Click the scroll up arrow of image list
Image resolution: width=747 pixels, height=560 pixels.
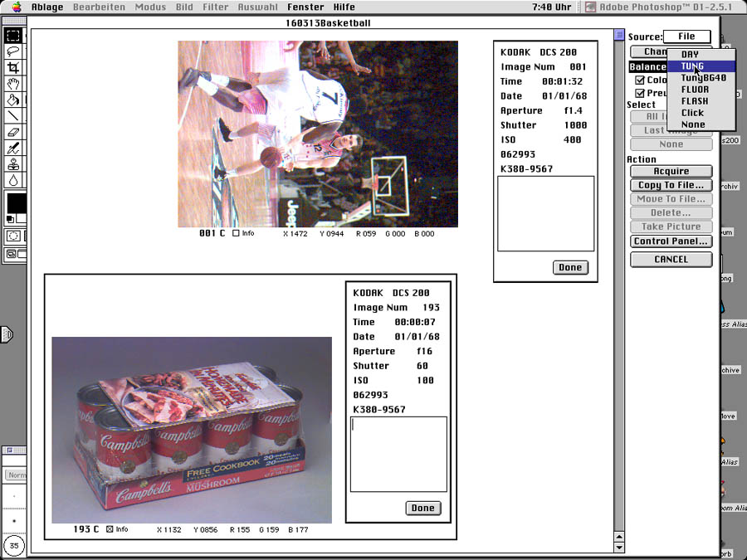(619, 537)
